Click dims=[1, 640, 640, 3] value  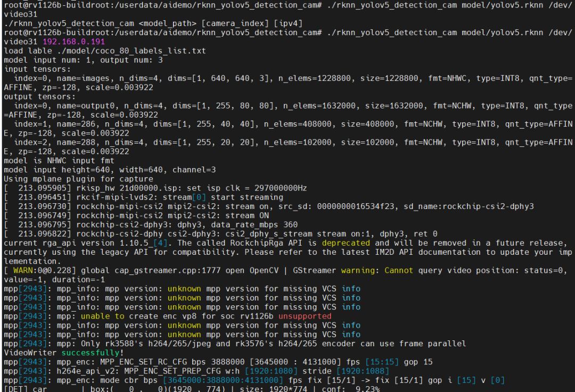pos(220,78)
